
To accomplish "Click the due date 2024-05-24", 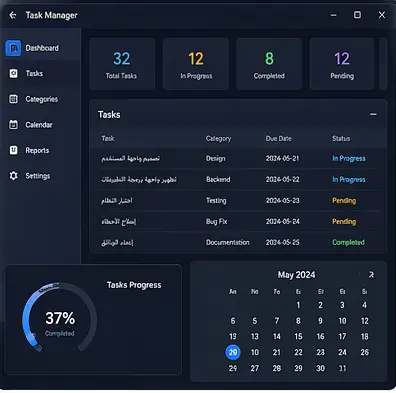I will pos(282,221).
